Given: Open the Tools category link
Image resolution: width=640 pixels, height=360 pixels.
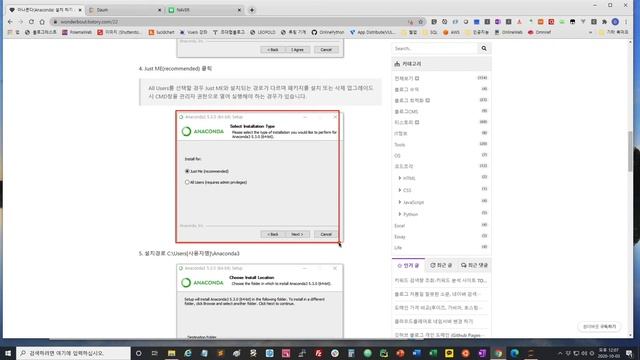Looking at the screenshot, I should pos(400,144).
